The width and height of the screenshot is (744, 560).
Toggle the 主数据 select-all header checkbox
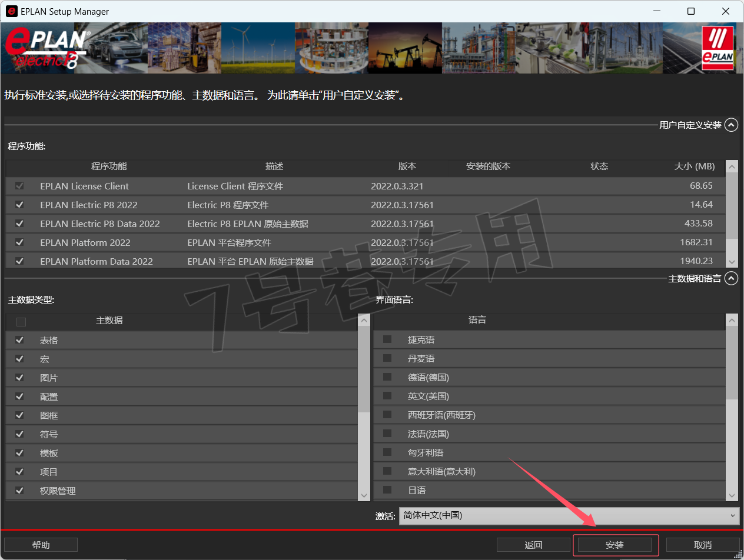21,321
